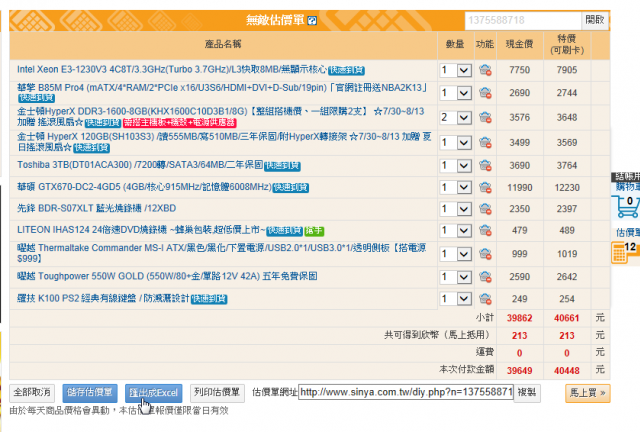Click GTX670 cash price 11990

pos(520,188)
